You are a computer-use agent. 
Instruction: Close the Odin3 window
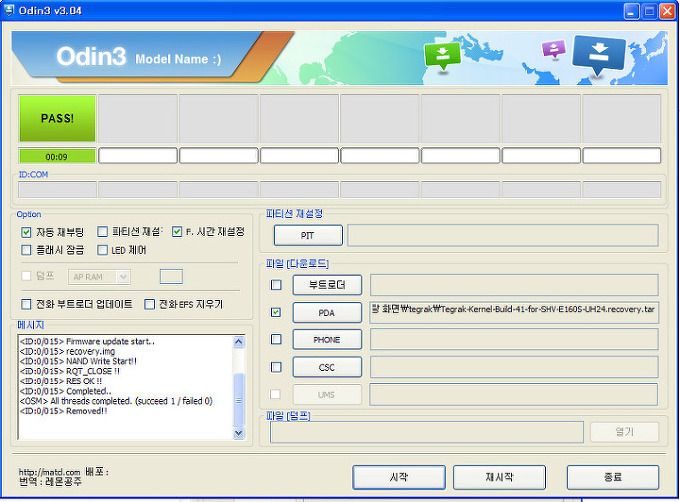667,11
